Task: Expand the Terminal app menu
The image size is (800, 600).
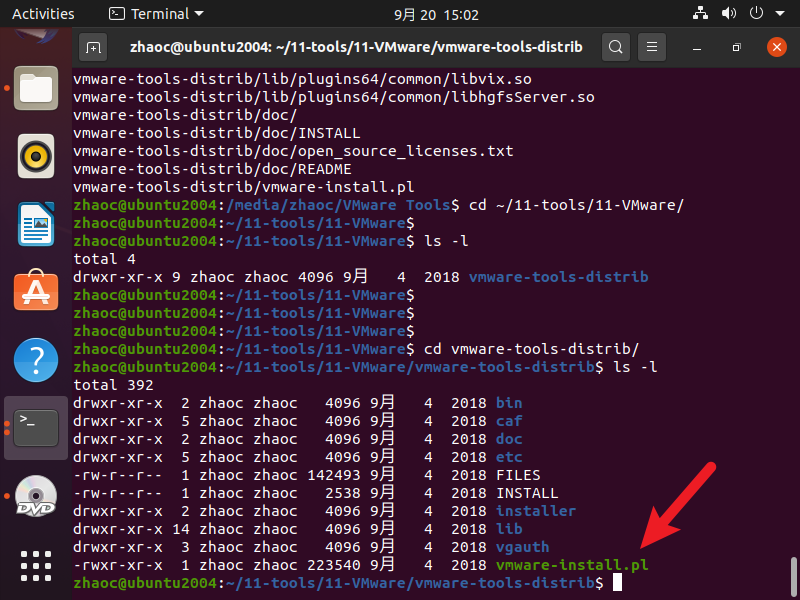Action: point(156,14)
